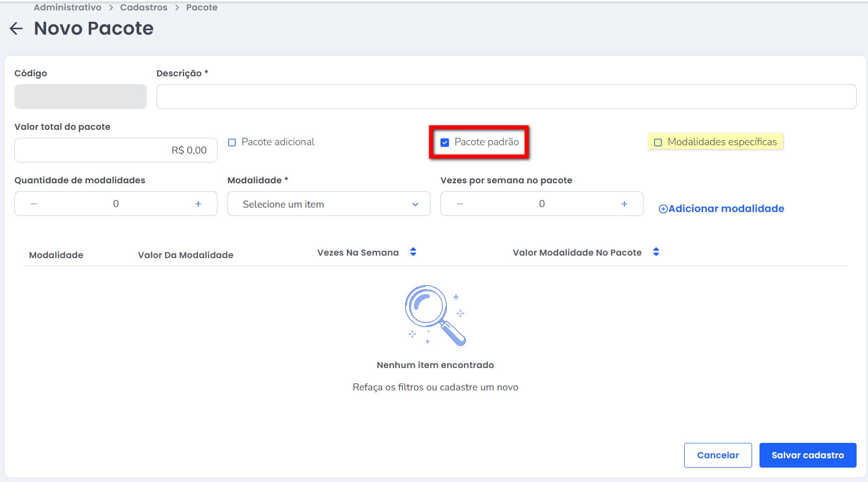Navigate to Pacote breadcrumb item

pos(202,7)
